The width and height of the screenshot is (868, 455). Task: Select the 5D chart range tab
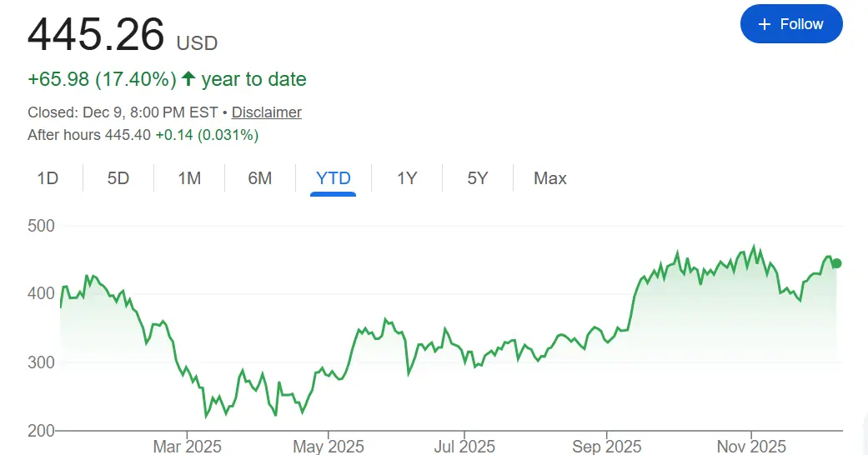[118, 177]
